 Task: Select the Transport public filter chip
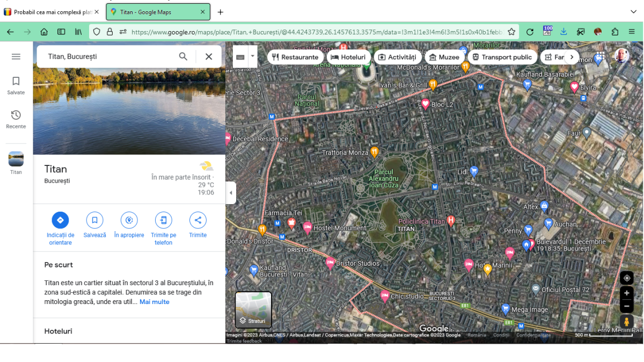(502, 57)
